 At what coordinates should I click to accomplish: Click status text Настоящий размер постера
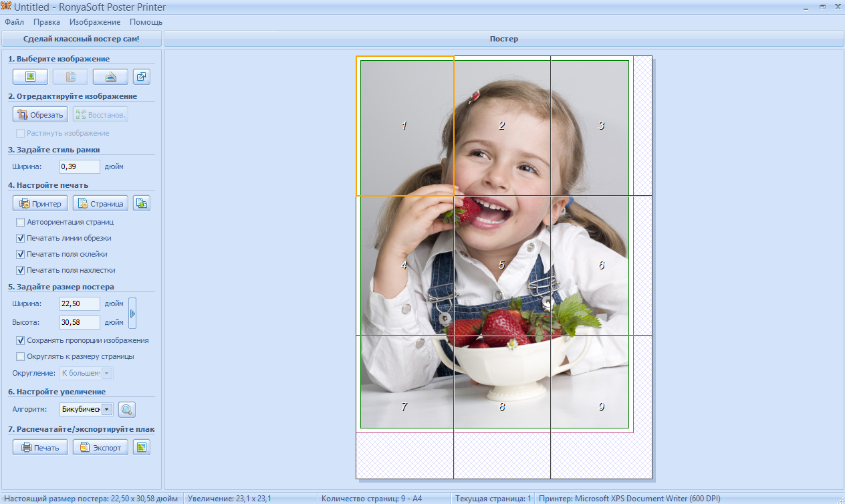click(91, 499)
